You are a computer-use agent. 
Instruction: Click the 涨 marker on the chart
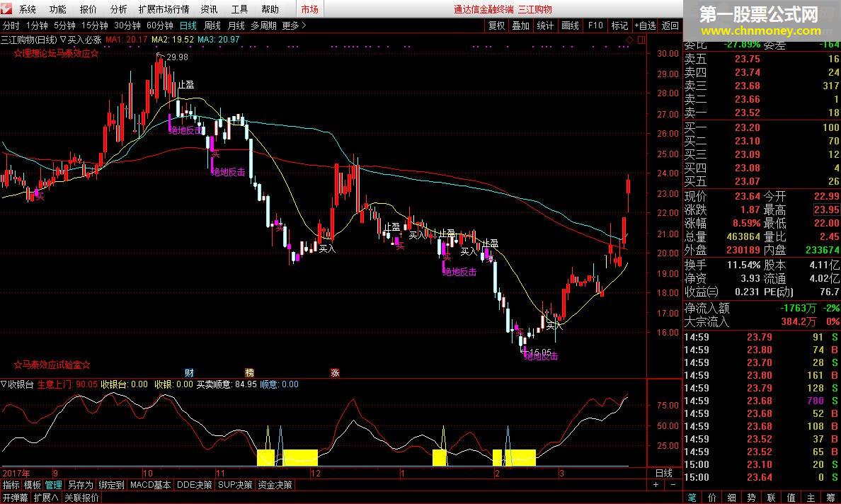[x=336, y=372]
